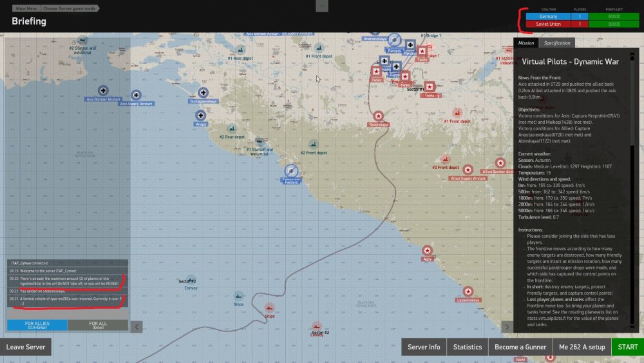Image resolution: width=644 pixels, height=363 pixels.
Task: Select the Axis Supply Airstart icon
Action: tap(136, 95)
